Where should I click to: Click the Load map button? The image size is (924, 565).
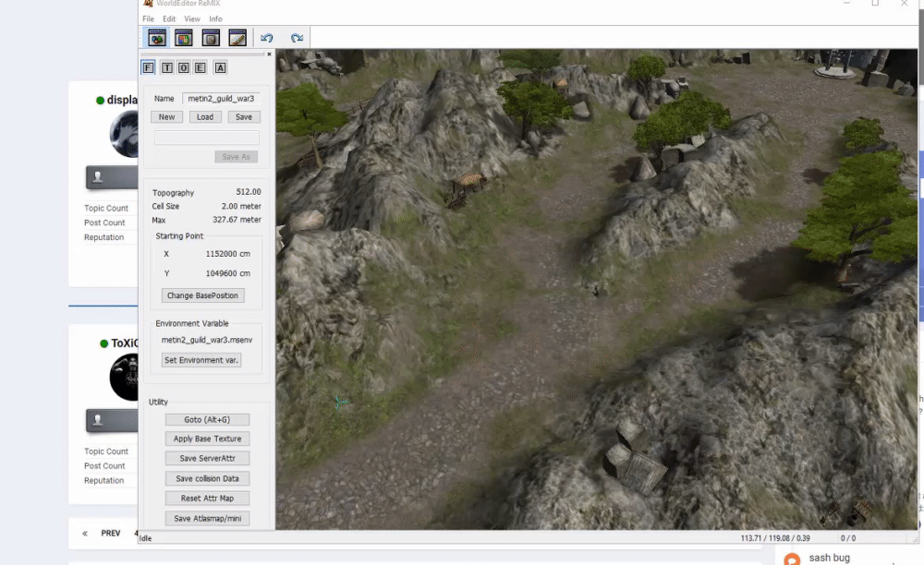[205, 117]
